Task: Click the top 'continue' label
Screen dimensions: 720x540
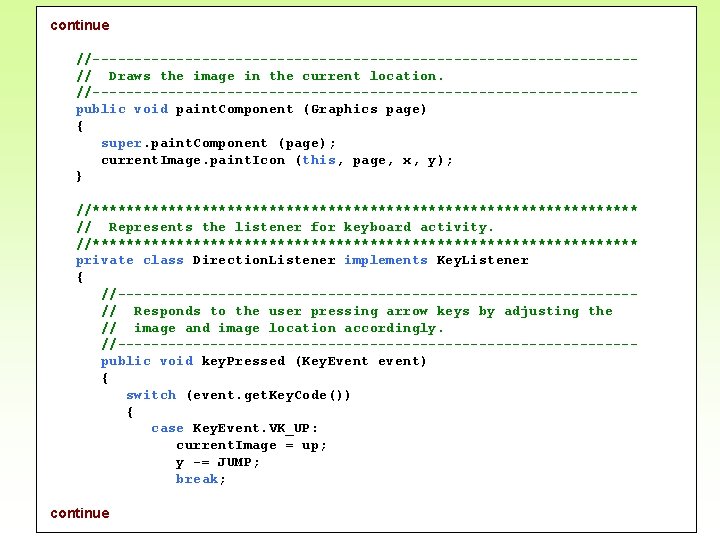Action: pos(80,25)
